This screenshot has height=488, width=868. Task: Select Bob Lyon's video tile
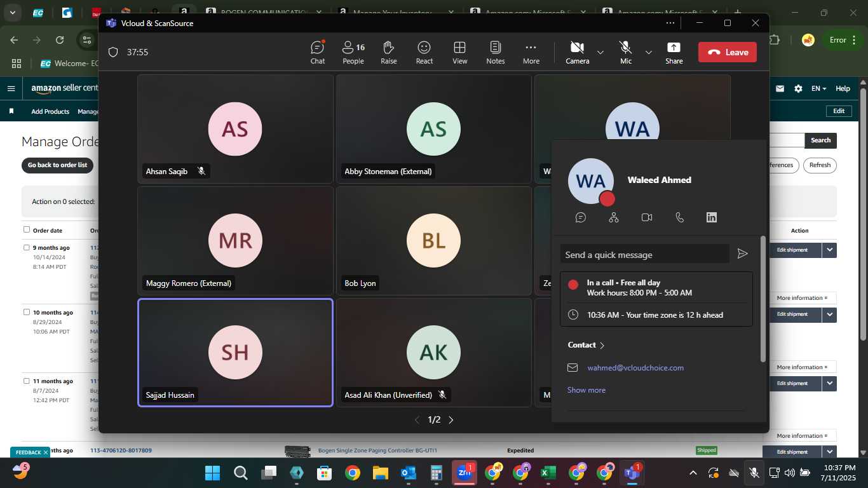(433, 241)
